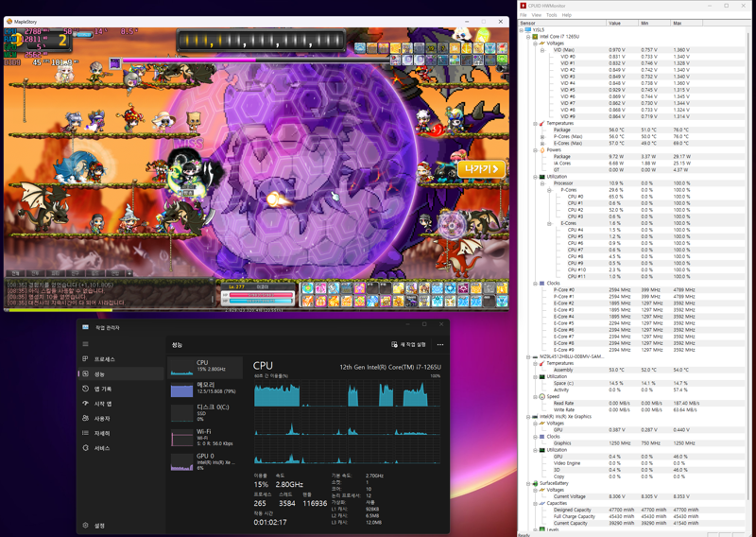
Task: Click the YISL5 computer icon in HWMonitor
Action: (x=528, y=30)
